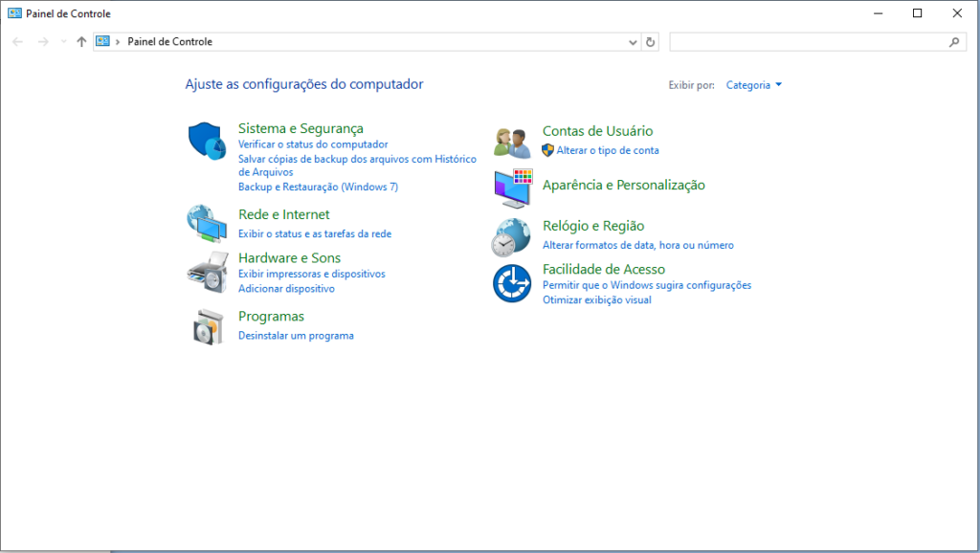Screen dimensions: 980x553
Task: Click the Control Panel icon in address bar
Action: [102, 41]
